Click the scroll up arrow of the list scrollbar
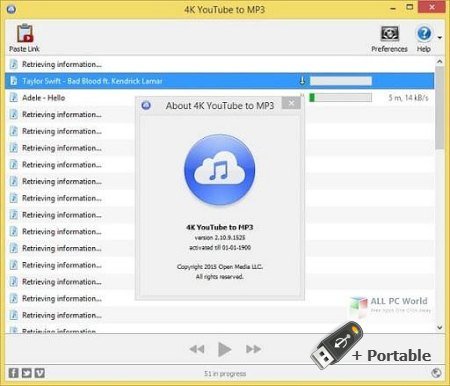450x386 pixels. coord(440,62)
